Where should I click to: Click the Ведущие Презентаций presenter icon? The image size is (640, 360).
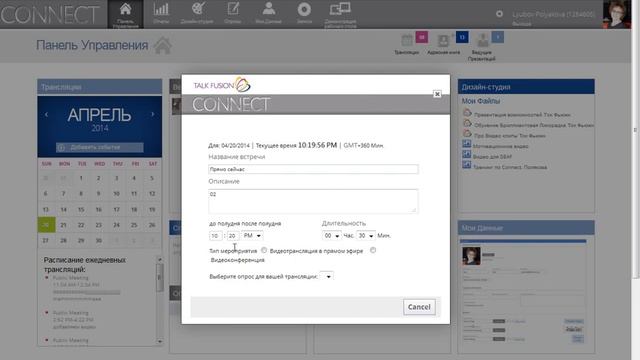point(482,41)
